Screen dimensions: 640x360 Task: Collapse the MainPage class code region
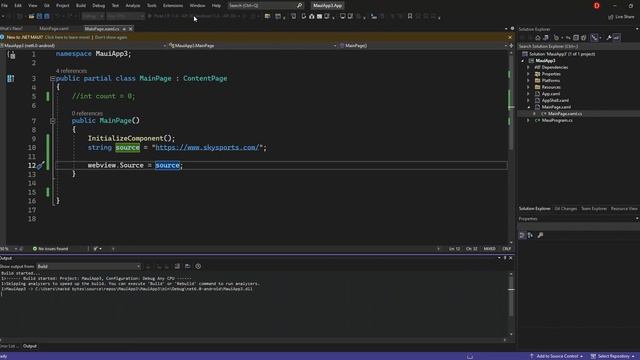pos(52,78)
